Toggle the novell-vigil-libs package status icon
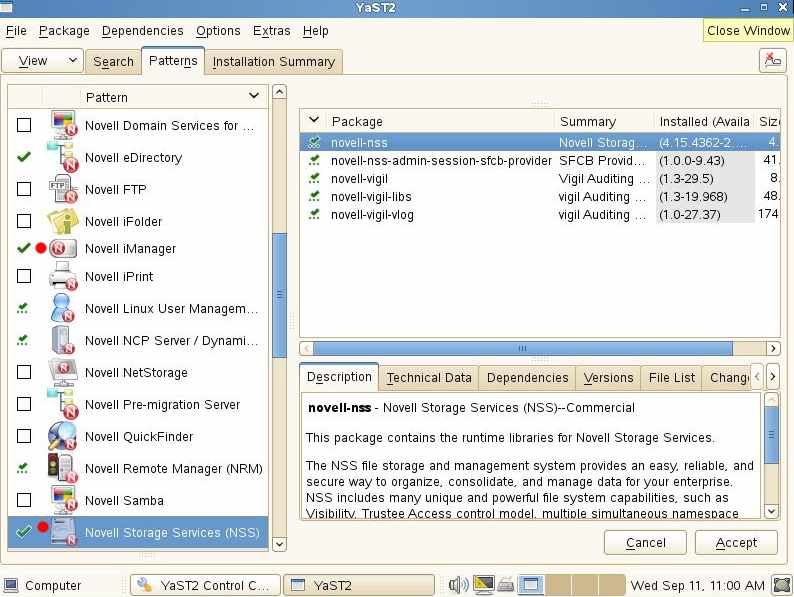794x597 pixels. [314, 196]
